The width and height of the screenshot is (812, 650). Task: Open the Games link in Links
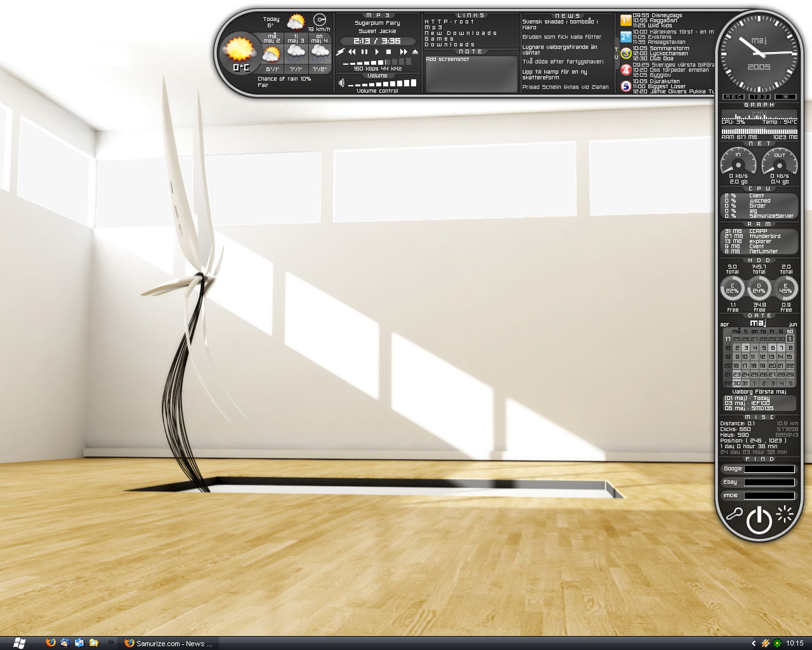(439, 39)
